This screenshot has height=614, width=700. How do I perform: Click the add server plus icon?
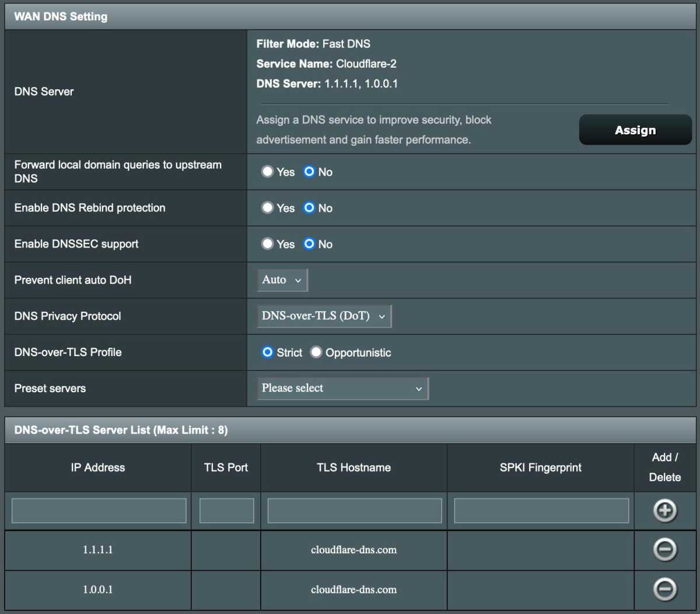pos(664,511)
